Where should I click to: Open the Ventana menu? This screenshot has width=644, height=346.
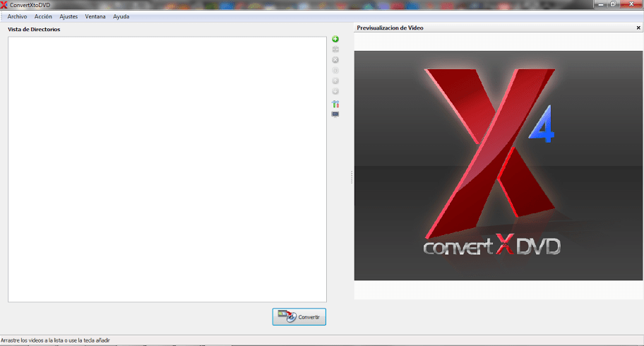pos(95,16)
